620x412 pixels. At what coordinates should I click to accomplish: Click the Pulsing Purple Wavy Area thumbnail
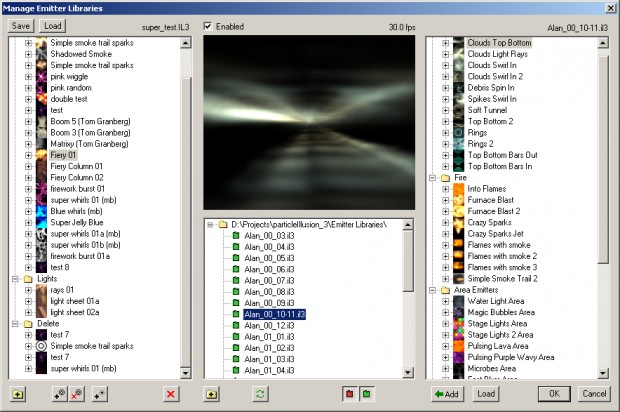tap(459, 357)
